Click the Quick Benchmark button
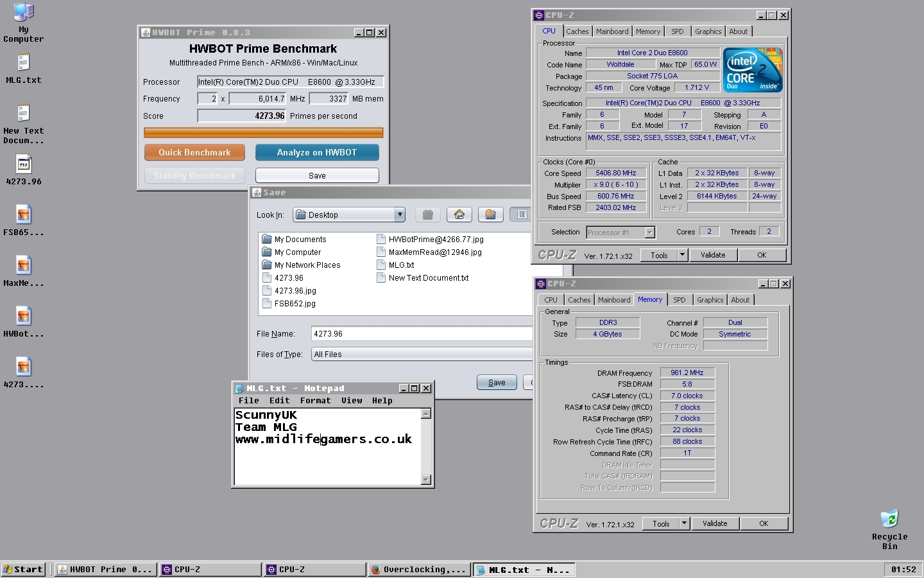 point(194,152)
